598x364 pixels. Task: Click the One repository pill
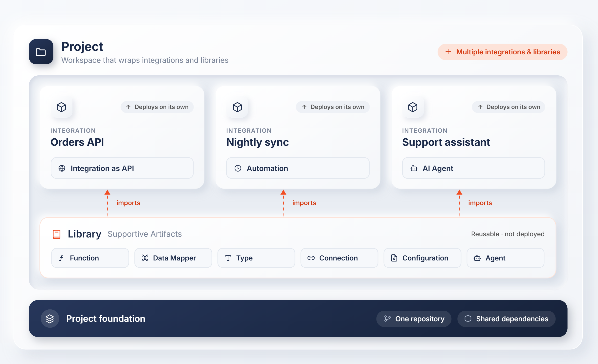pos(414,319)
